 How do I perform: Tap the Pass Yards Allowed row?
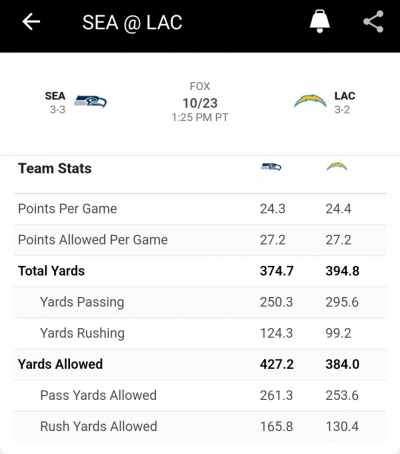point(200,396)
